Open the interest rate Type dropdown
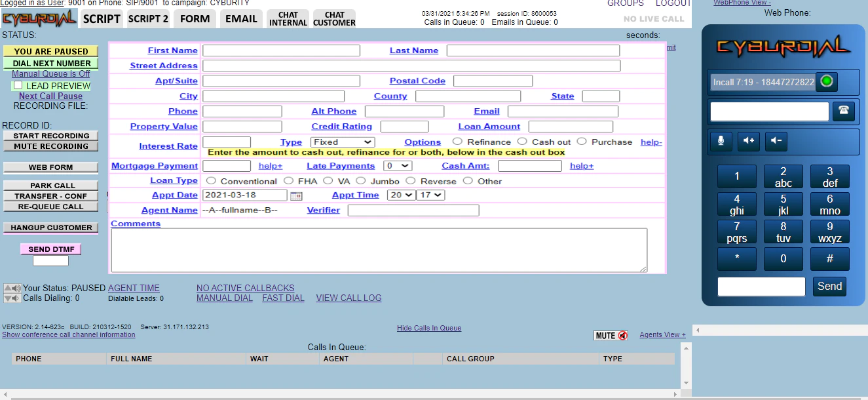Screen dimensions: 868x400 click(x=343, y=142)
